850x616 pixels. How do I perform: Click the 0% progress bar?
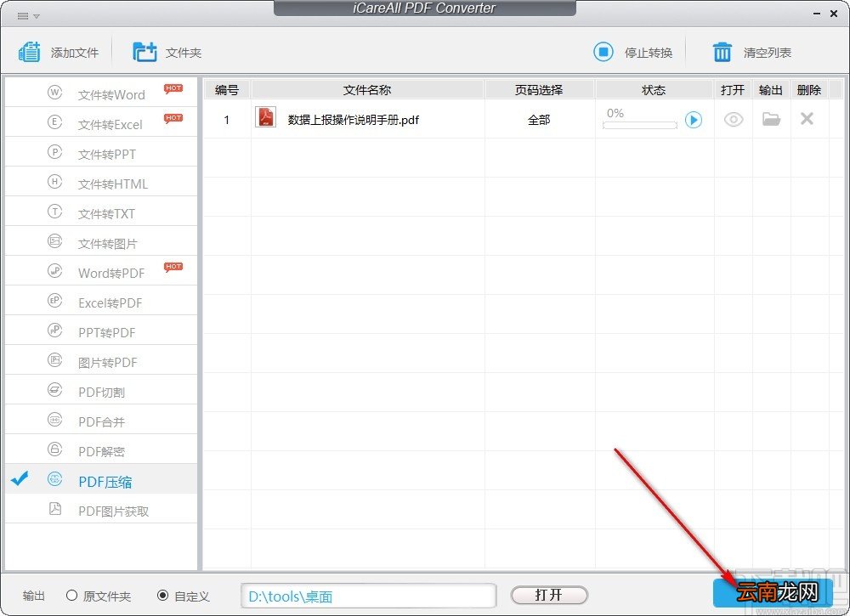pyautogui.click(x=640, y=125)
